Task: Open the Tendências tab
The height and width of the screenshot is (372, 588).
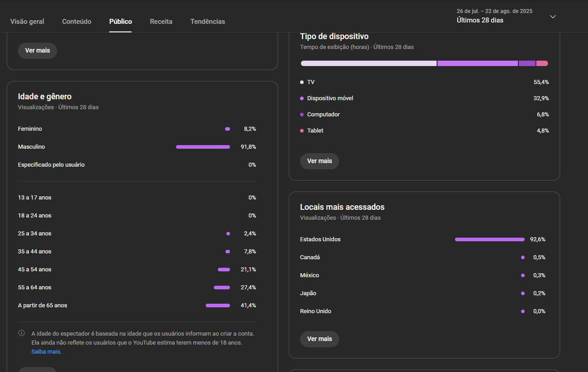Action: pos(208,21)
